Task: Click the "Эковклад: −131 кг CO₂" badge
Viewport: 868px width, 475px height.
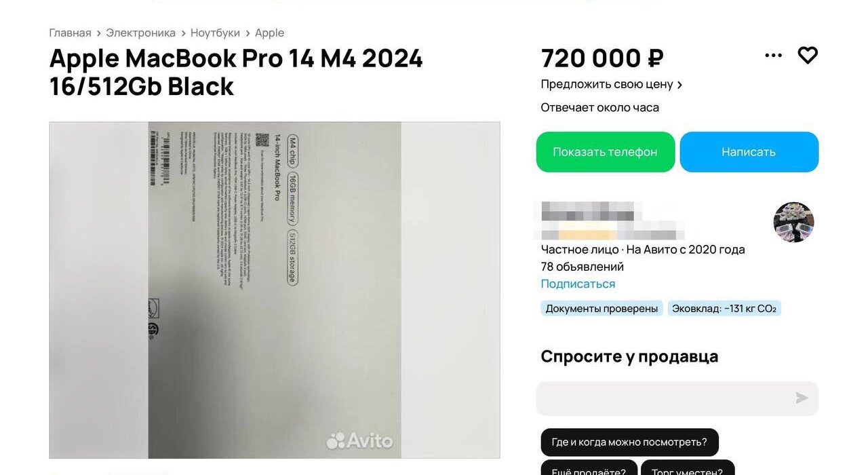Action: coord(724,309)
